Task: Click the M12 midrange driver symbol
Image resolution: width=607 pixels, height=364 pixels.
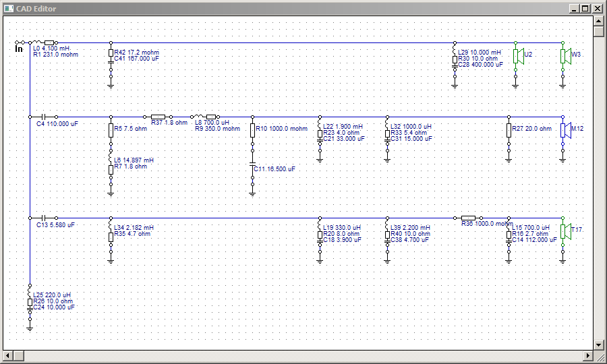Action: click(566, 130)
